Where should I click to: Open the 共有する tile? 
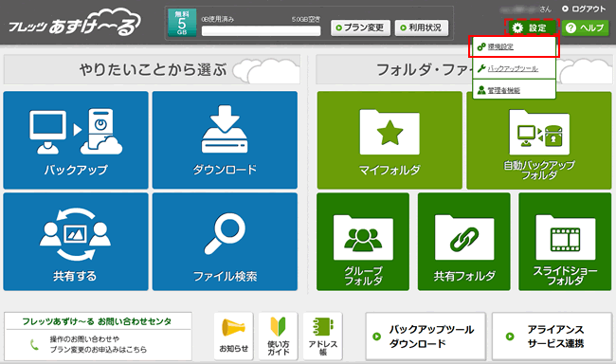[x=76, y=242]
